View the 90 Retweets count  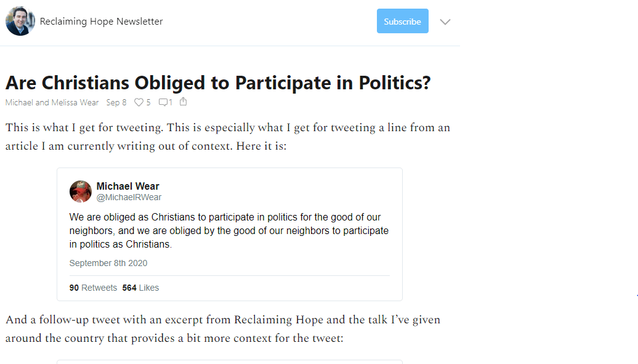pos(93,288)
